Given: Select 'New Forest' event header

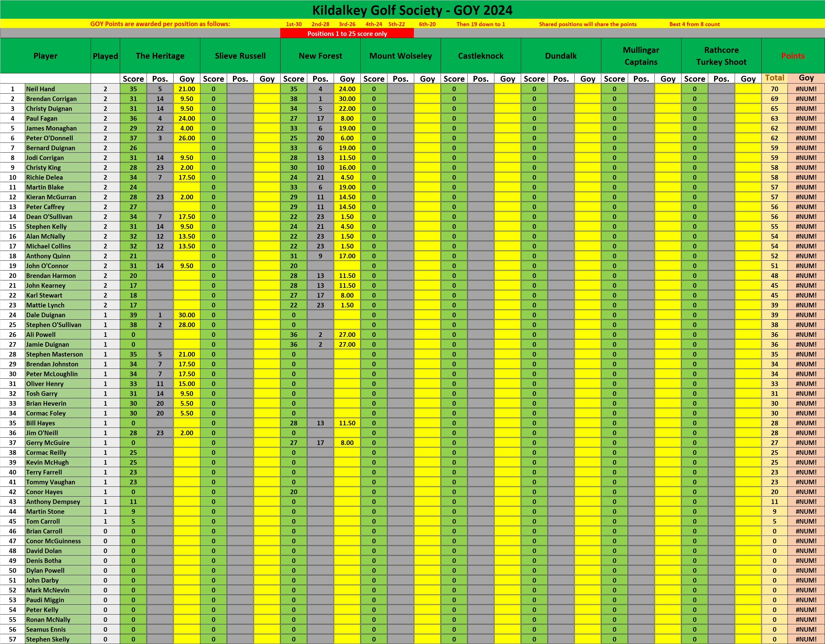Looking at the screenshot, I should [x=320, y=56].
